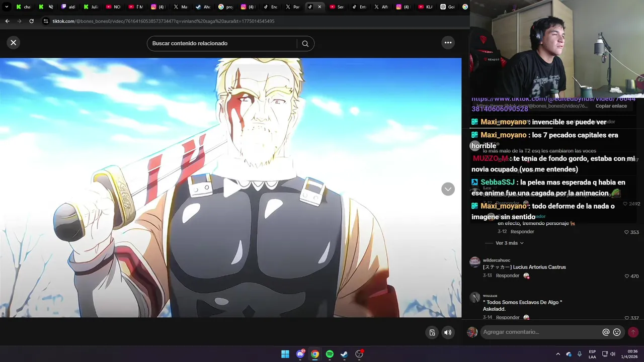This screenshot has height=362, width=644.
Task: Click the OneDrive tray icon
Action: pyautogui.click(x=569, y=354)
